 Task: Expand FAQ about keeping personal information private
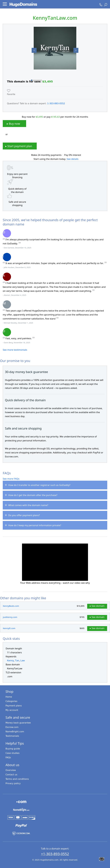tap(55, 525)
